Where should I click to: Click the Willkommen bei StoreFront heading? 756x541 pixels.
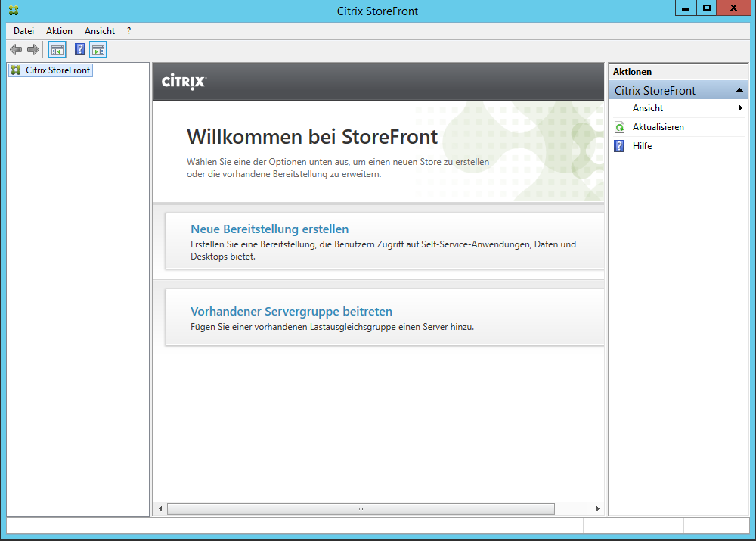coord(312,137)
